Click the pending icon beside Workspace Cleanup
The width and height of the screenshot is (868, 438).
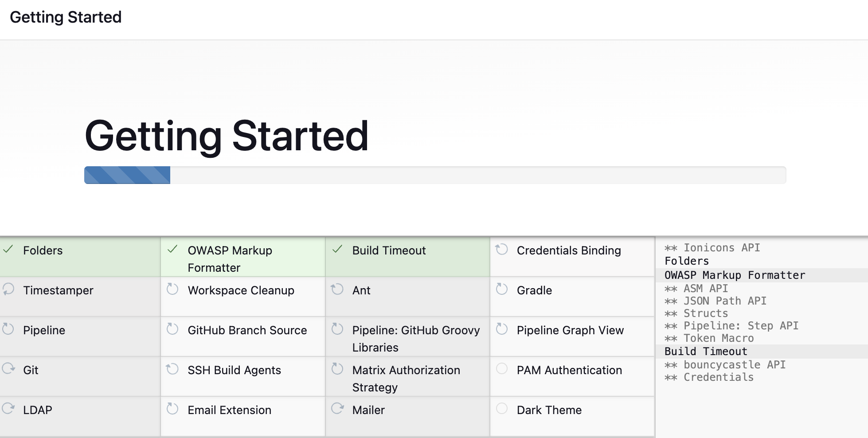(x=172, y=289)
